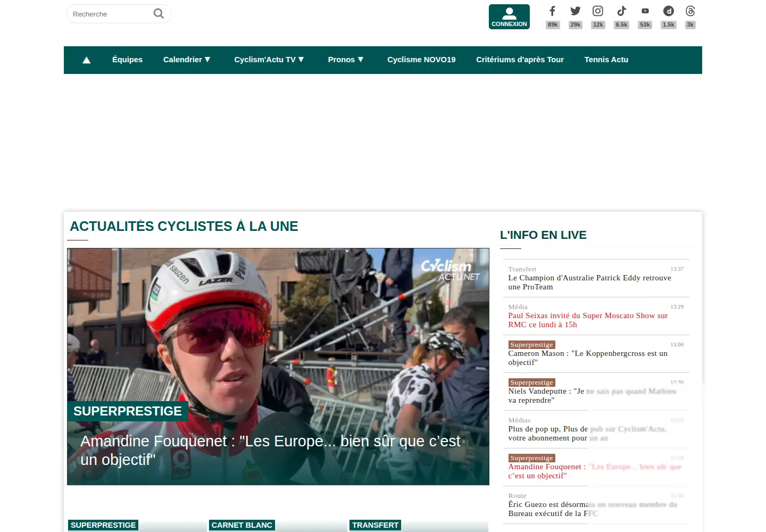This screenshot has width=766, height=532.
Task: Click Superprestige tag on Cameron Mason item
Action: coord(531,345)
